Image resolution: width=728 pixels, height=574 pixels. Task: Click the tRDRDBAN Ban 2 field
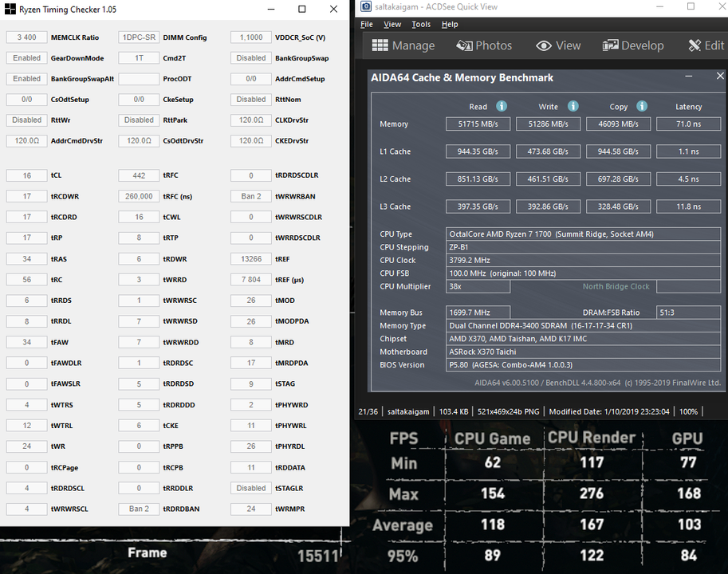[139, 509]
